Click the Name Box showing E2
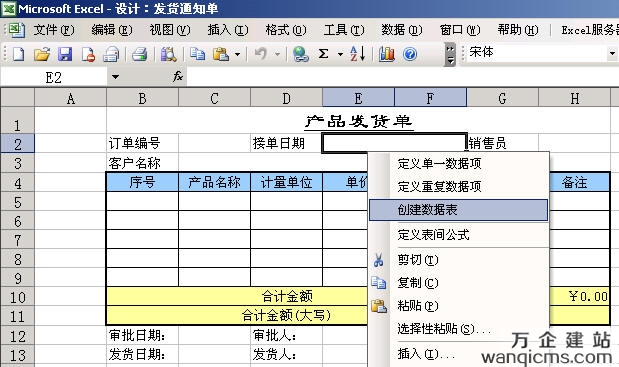 click(54, 77)
